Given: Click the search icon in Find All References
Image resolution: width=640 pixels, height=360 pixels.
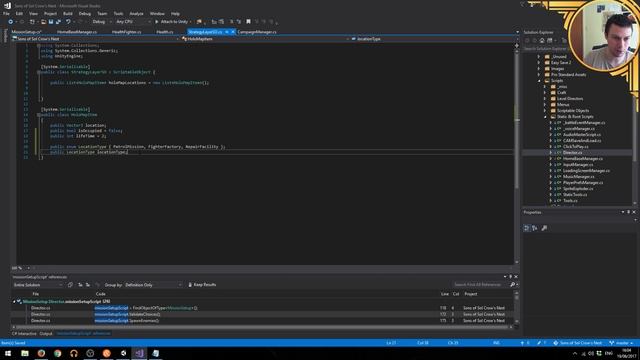Looking at the screenshot, I should click(513, 285).
